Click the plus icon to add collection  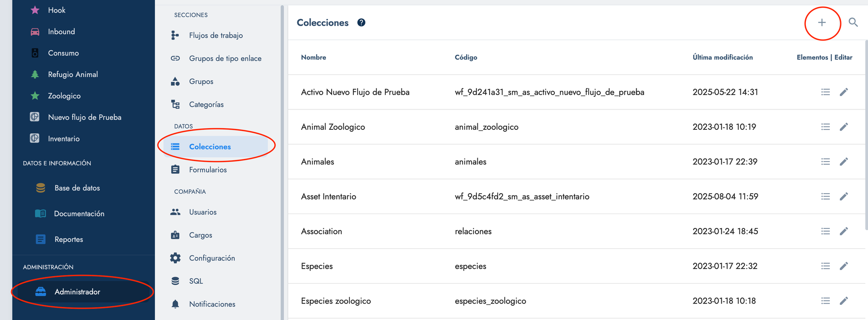tap(822, 23)
